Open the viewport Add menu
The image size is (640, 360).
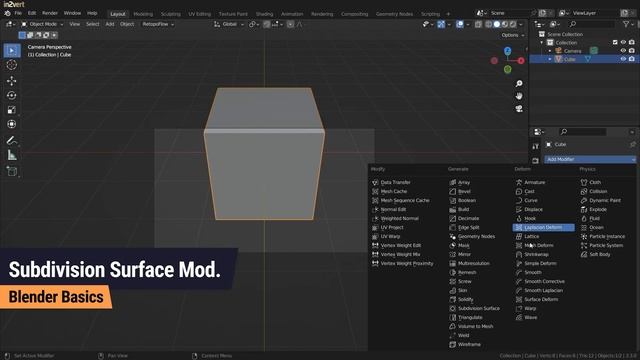click(x=110, y=24)
